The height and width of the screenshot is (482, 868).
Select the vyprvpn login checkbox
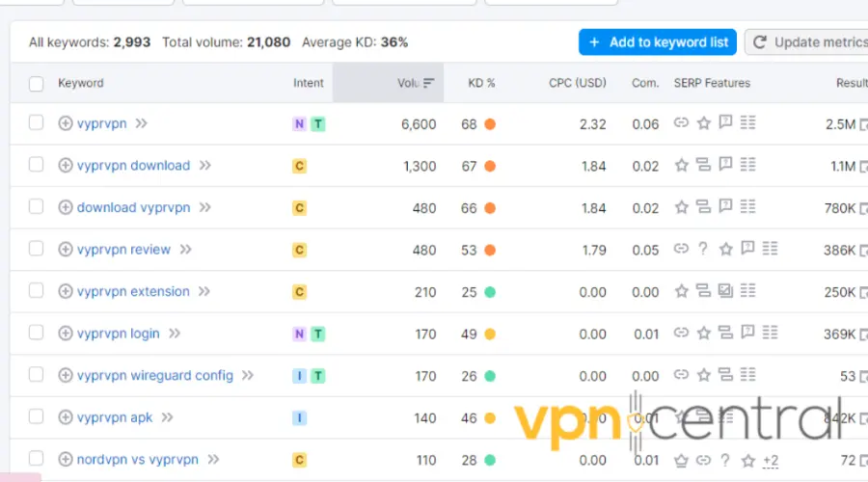(36, 333)
